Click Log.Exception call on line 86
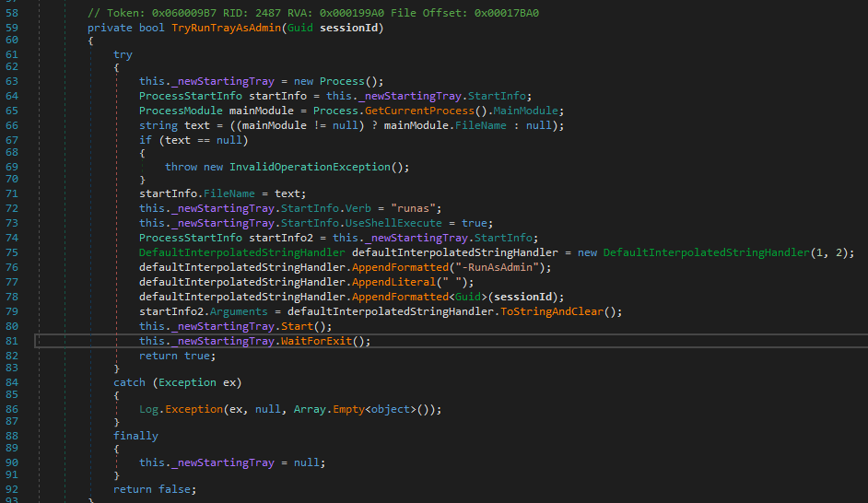This screenshot has width=868, height=503. [x=181, y=409]
